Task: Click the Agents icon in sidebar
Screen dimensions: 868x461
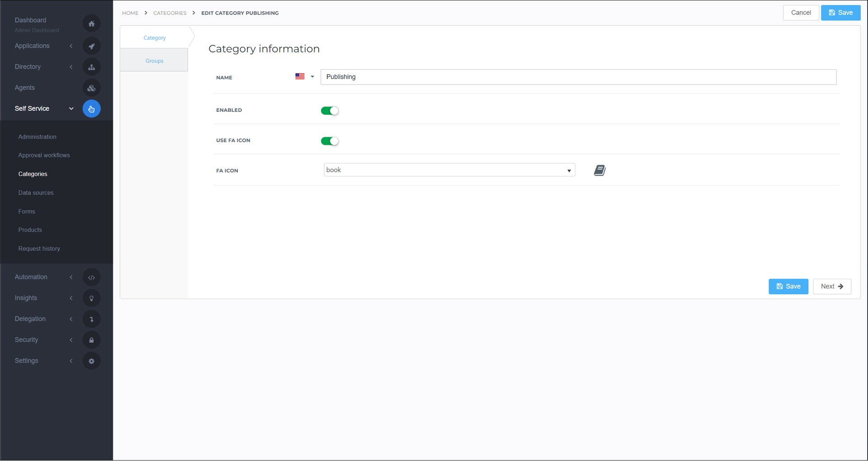Action: [x=91, y=88]
